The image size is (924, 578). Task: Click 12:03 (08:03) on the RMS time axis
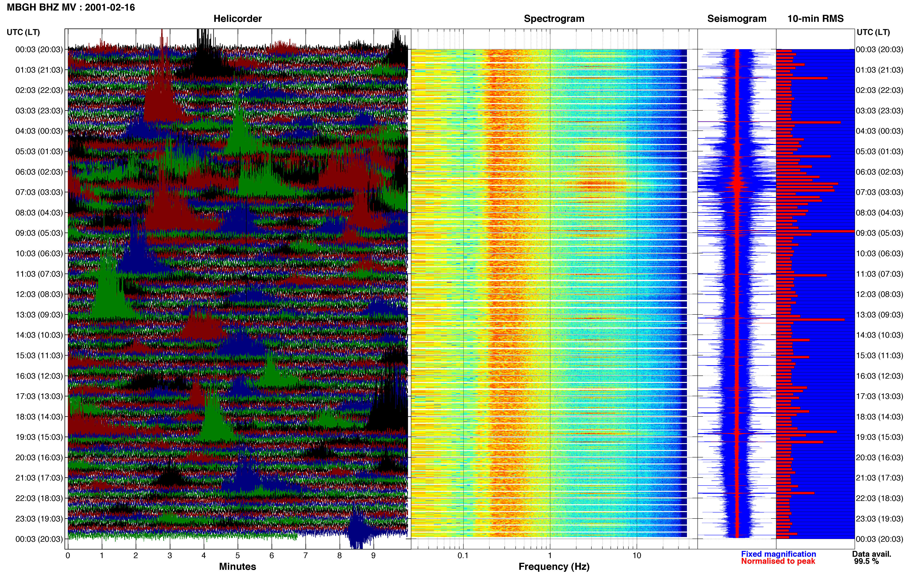[880, 294]
